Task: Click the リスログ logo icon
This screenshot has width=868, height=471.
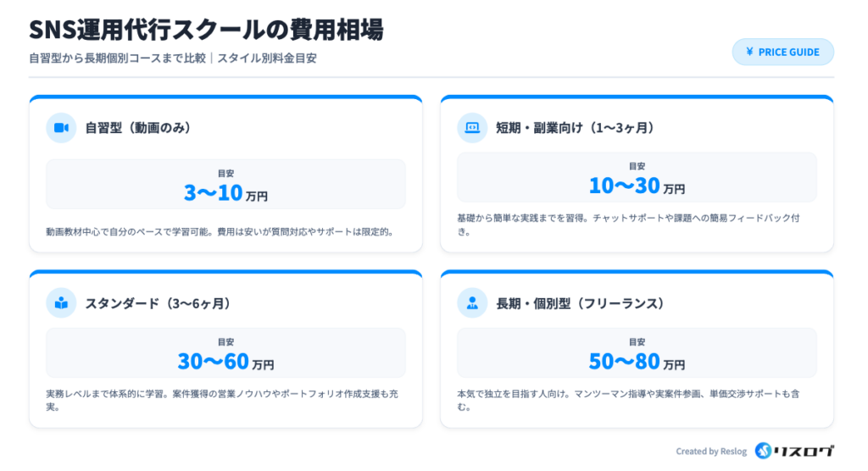Action: 763,452
